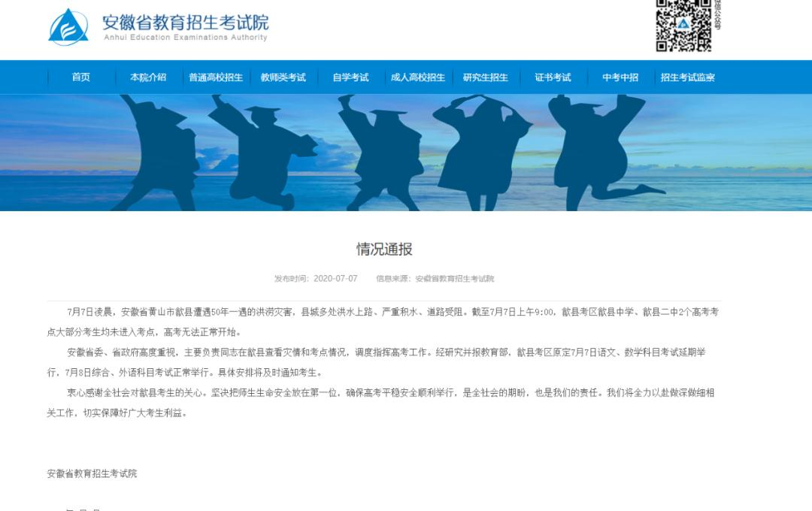The width and height of the screenshot is (812, 511).
Task: Click the 信息来源 source text
Action: coord(435,279)
